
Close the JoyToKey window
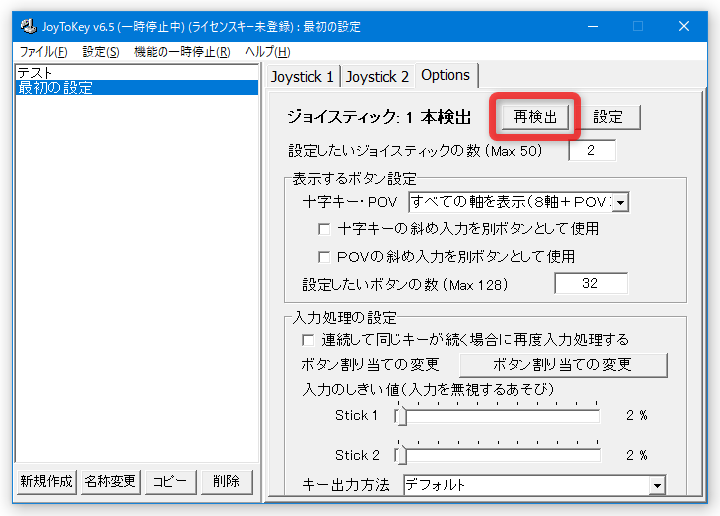tap(684, 26)
